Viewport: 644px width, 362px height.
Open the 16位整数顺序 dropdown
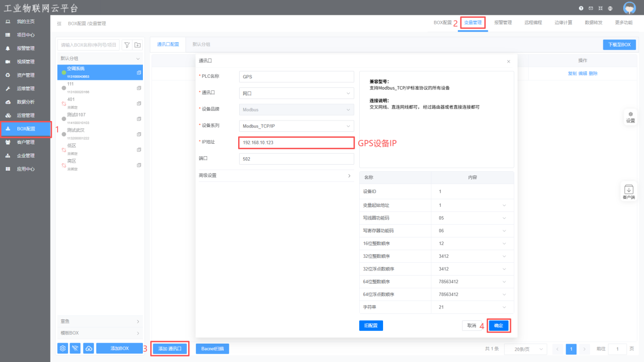(471, 243)
